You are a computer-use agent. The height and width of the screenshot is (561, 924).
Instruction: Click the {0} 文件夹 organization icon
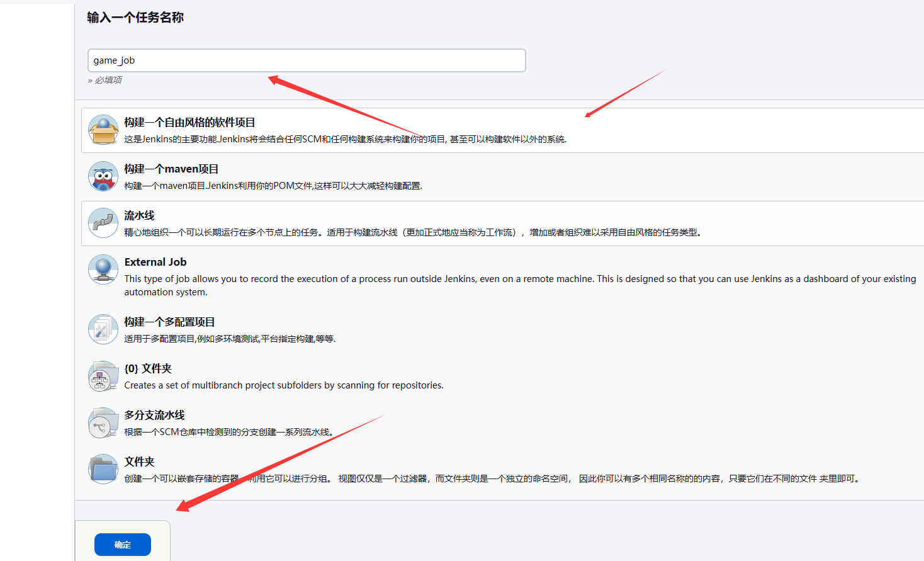tap(103, 376)
